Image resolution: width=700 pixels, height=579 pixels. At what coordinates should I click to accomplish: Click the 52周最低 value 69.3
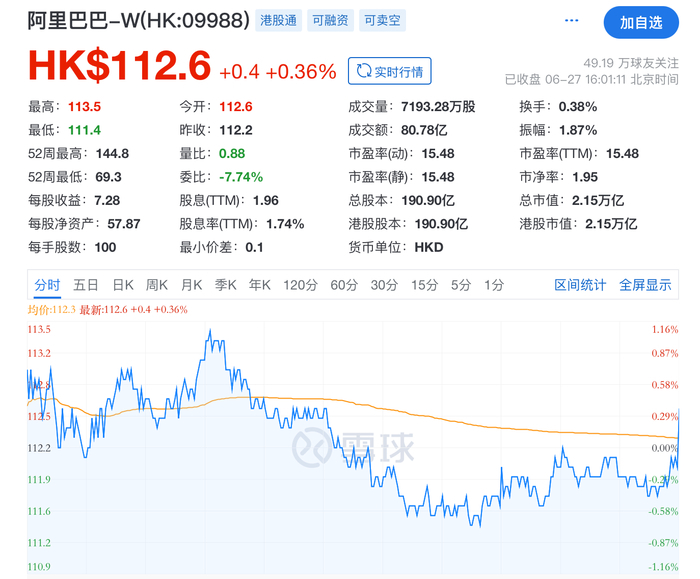tap(108, 177)
